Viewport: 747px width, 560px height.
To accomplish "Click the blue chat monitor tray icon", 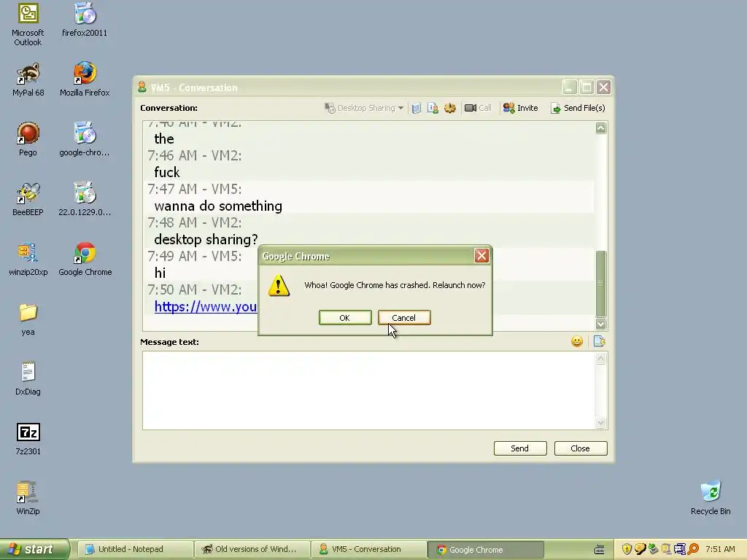I will click(680, 549).
